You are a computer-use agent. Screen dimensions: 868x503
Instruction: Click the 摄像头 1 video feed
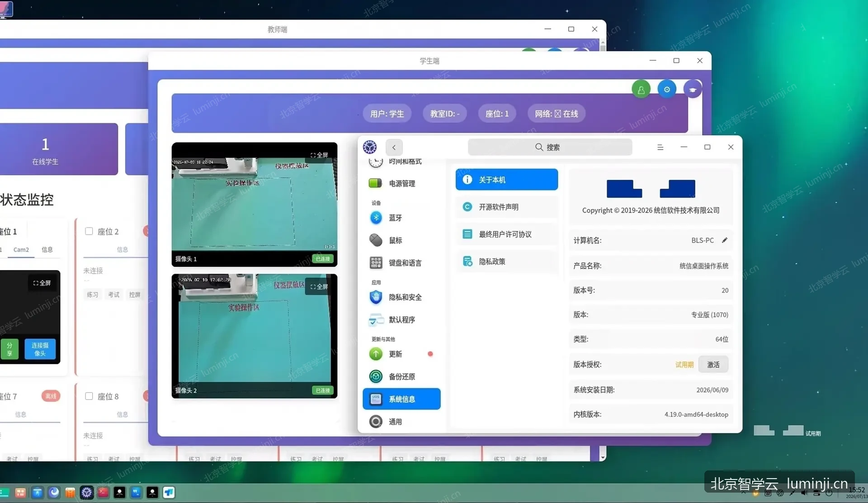click(x=255, y=204)
